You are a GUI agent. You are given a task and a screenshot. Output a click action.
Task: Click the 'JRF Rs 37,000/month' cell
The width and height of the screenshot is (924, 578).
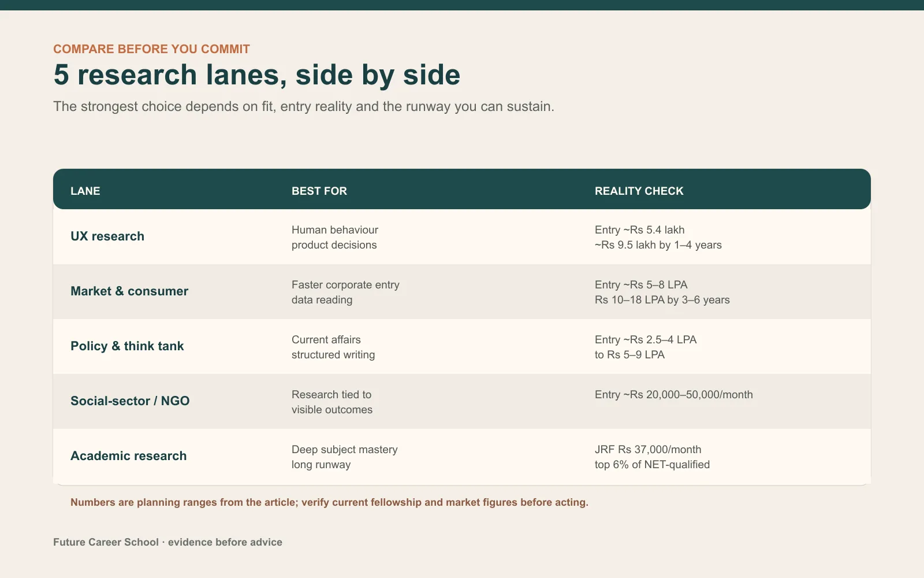653,457
